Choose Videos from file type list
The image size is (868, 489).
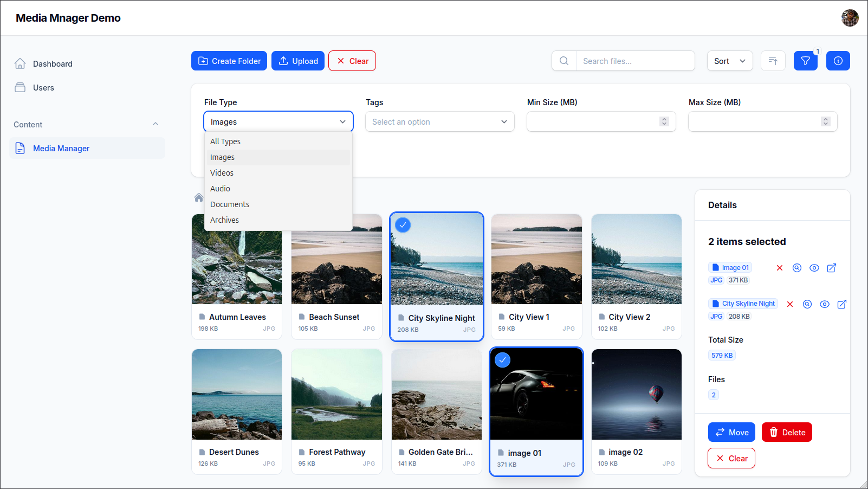coord(222,173)
